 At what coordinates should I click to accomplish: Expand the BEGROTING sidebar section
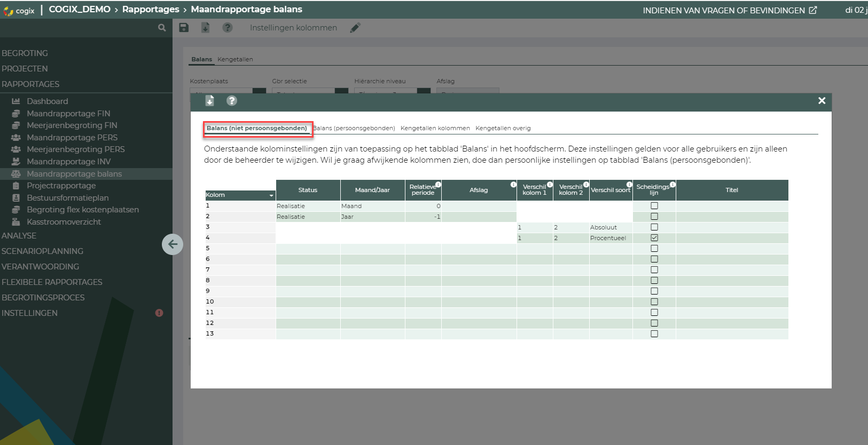tap(25, 53)
